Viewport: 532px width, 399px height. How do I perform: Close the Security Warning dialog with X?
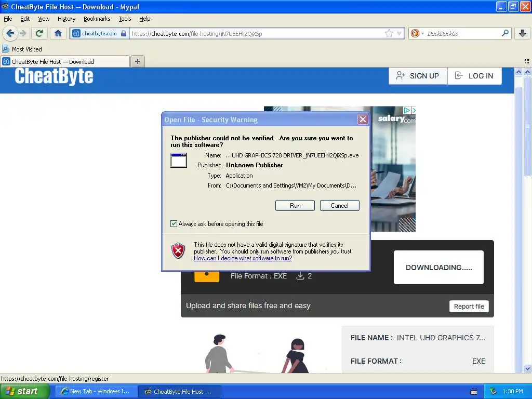point(363,119)
